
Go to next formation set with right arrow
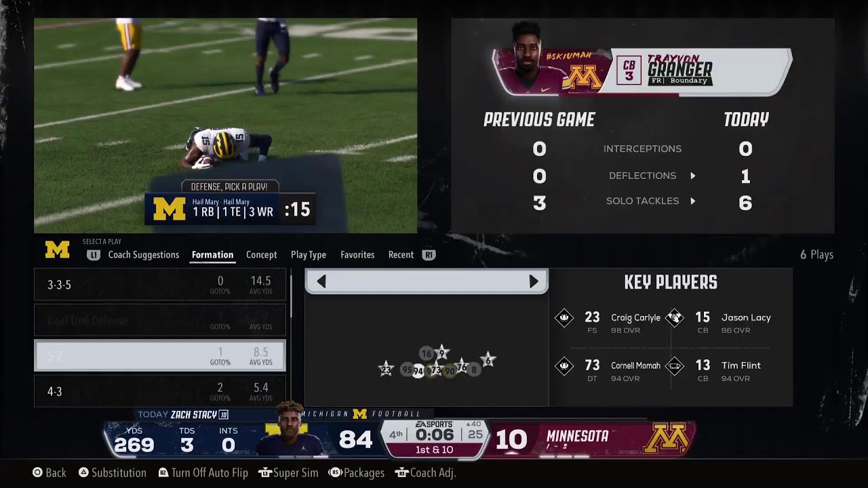(x=534, y=282)
